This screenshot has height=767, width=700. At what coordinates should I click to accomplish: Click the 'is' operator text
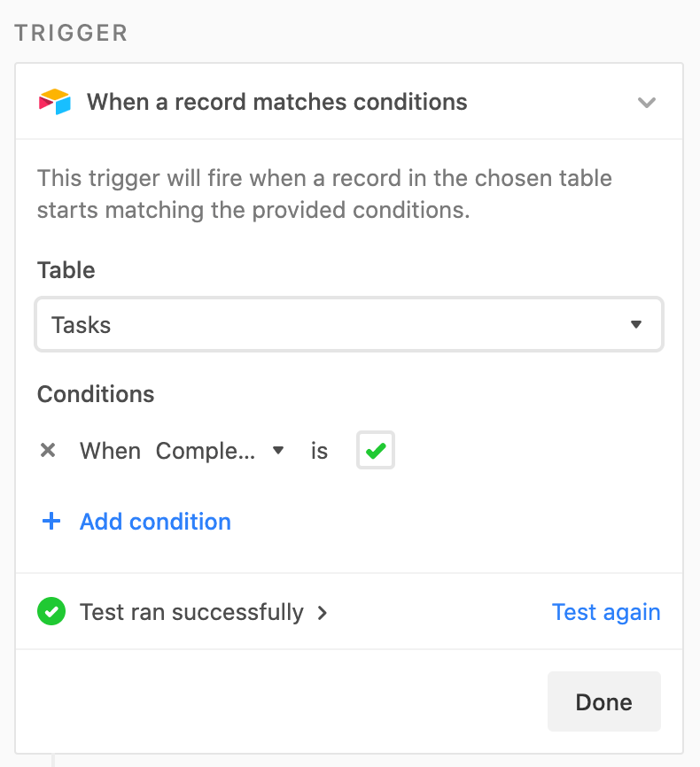[319, 451]
